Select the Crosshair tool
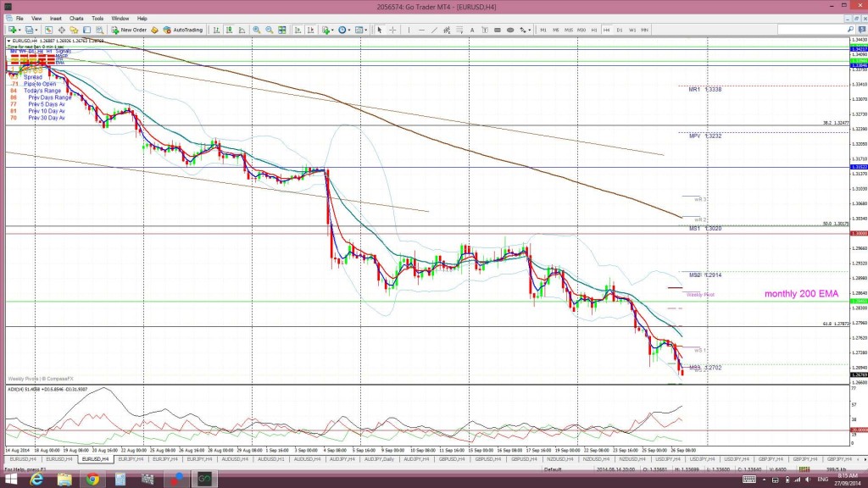 pos(392,30)
